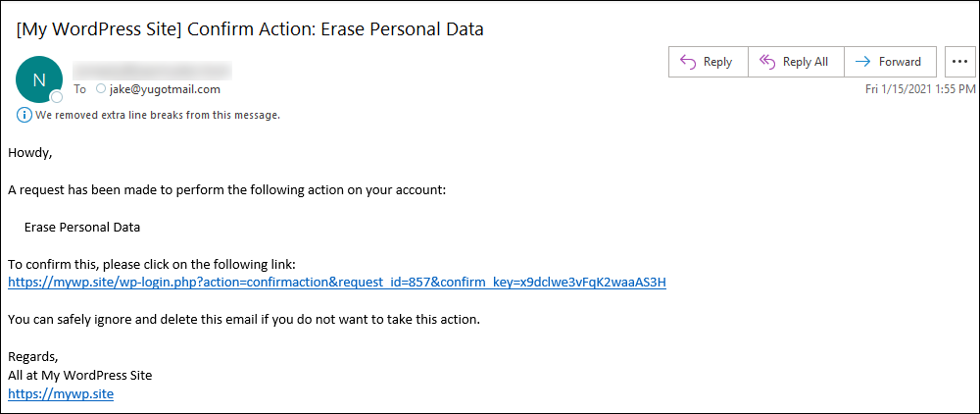Click the email subject line heading
This screenshot has width=980, height=414.
[x=250, y=29]
